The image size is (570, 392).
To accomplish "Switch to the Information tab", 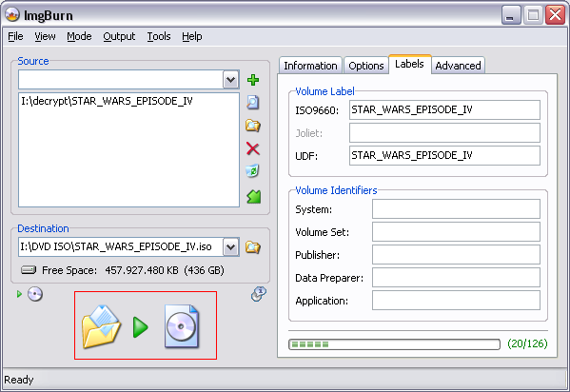I will (311, 66).
